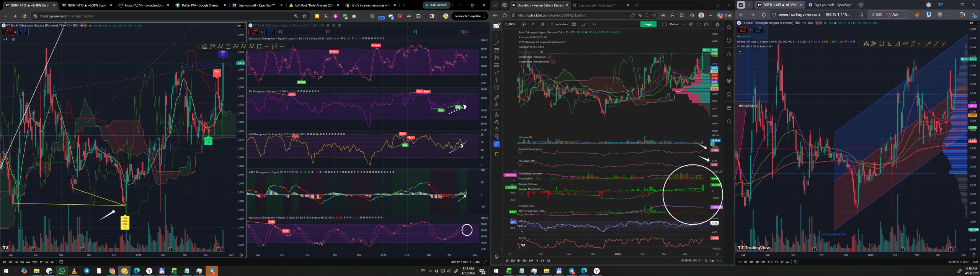Screen dimensions: 980x276
Task: Open the Default layout dropdown
Action: (x=676, y=24)
